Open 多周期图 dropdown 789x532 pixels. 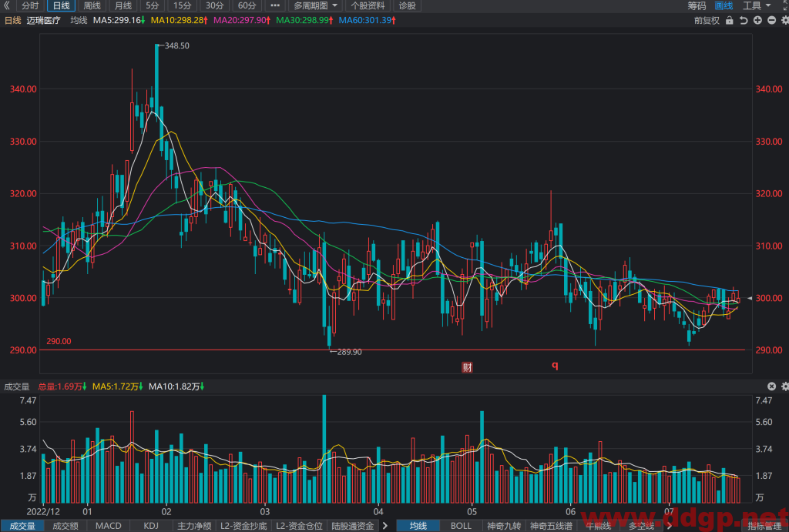tap(315, 5)
